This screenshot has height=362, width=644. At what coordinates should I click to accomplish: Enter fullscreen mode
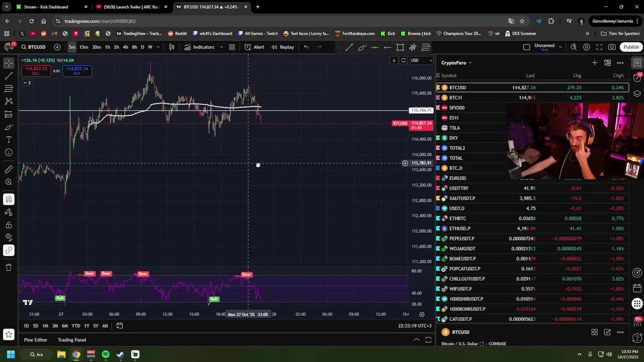[599, 47]
